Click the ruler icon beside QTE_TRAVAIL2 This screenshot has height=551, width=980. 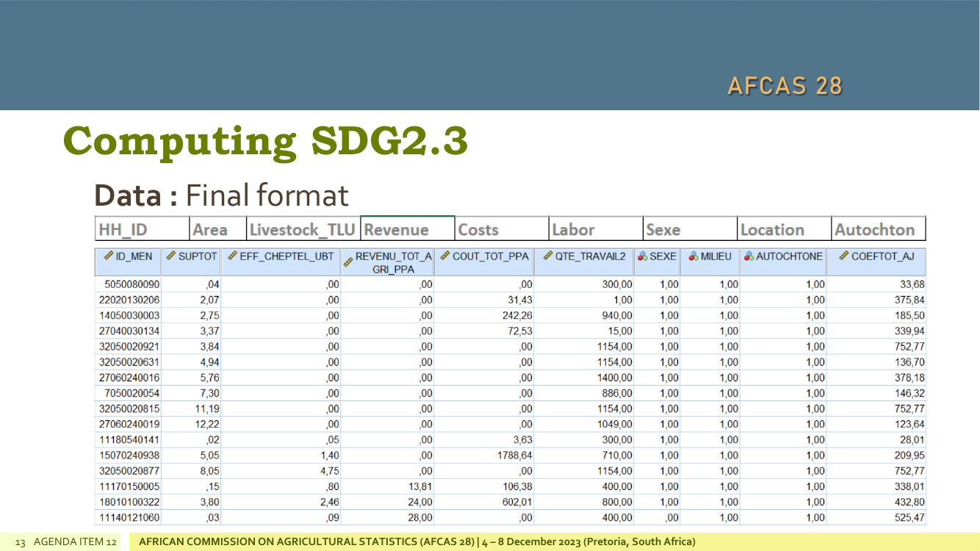click(548, 256)
